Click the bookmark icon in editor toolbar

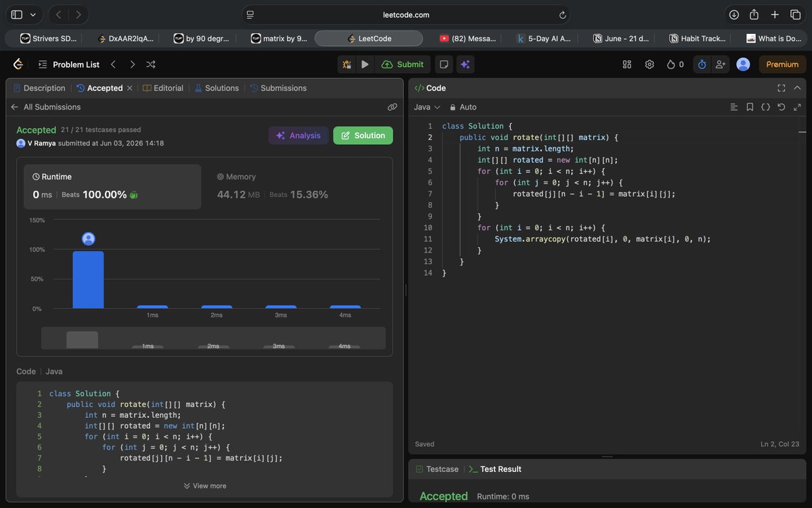pos(750,107)
